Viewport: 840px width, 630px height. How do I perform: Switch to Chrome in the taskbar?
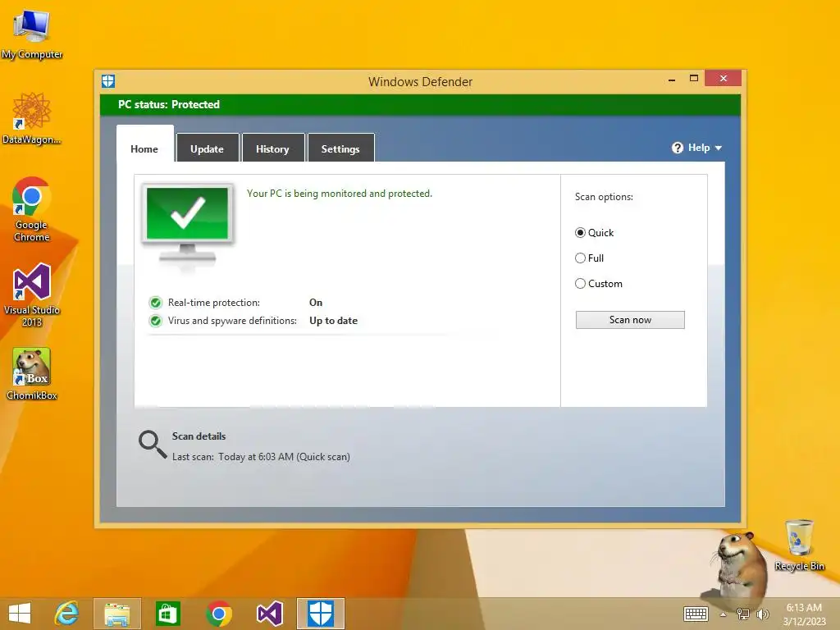218,614
